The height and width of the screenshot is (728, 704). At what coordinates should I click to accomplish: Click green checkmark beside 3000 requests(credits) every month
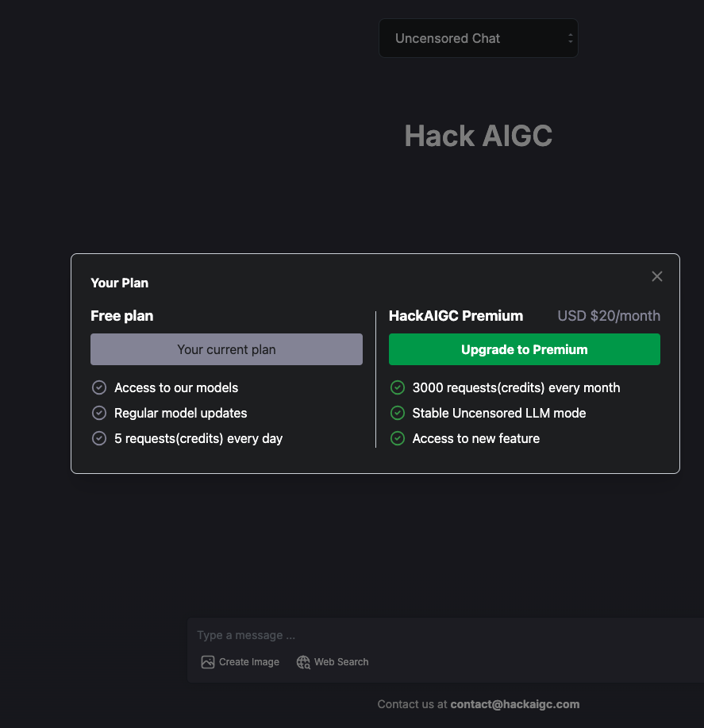(x=398, y=387)
